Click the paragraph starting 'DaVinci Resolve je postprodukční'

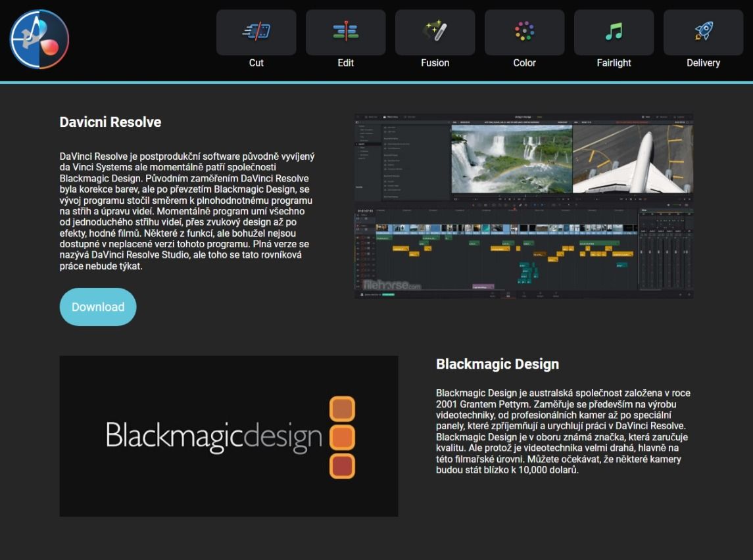tap(187, 211)
